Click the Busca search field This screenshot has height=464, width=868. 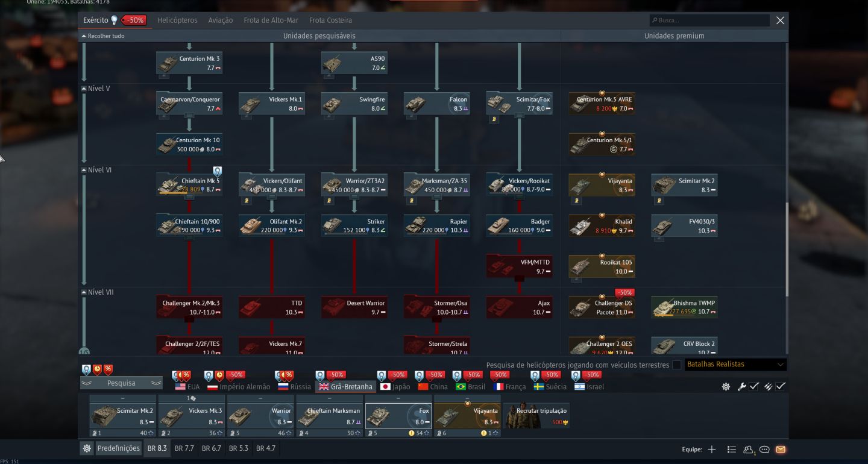(709, 20)
